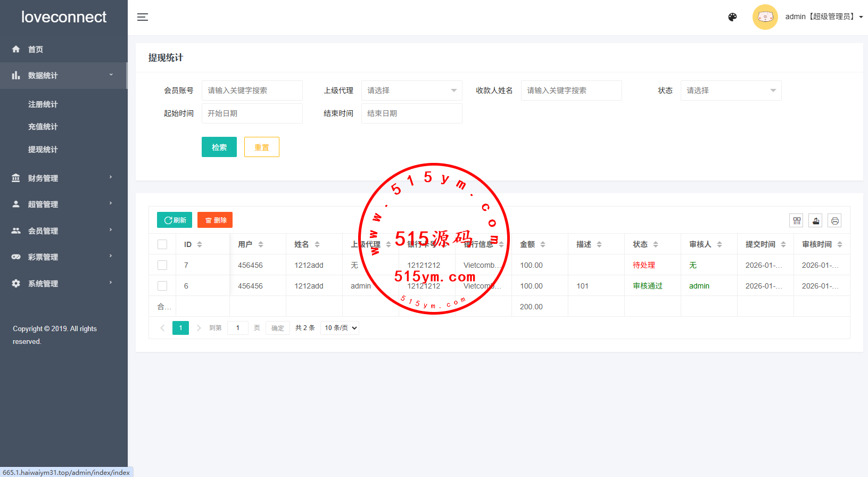Check the row with ID 7

point(162,265)
